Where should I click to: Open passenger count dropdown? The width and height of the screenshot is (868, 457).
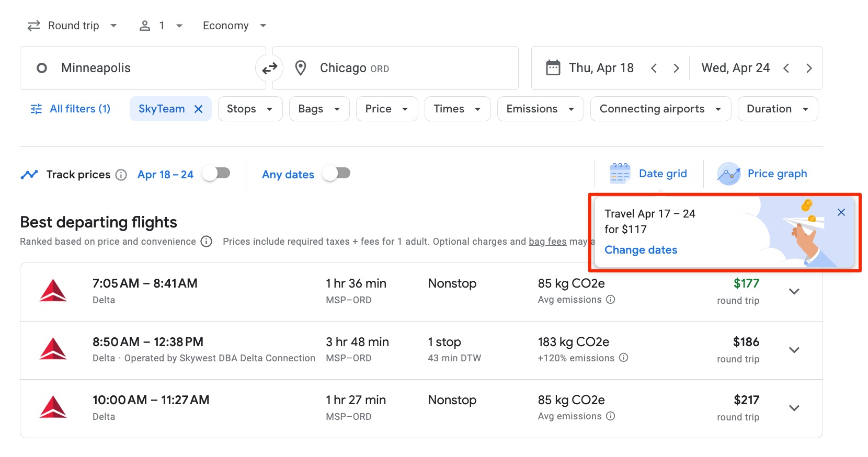coord(161,26)
